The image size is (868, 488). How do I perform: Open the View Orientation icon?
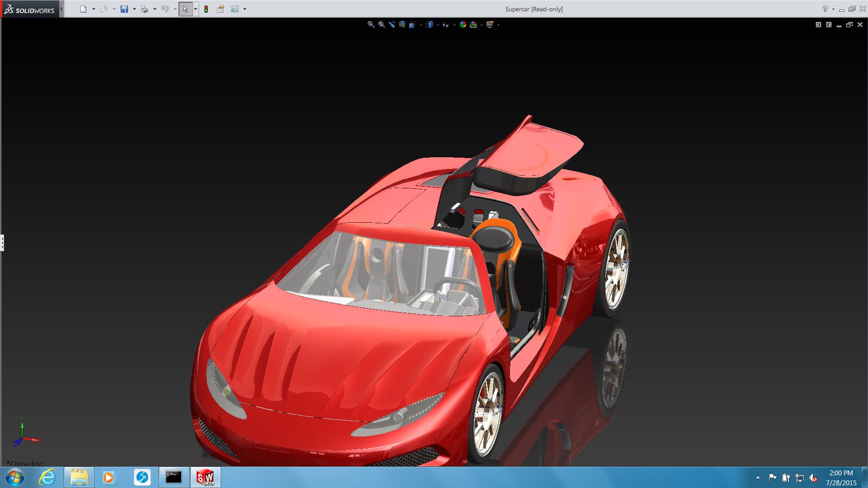413,24
